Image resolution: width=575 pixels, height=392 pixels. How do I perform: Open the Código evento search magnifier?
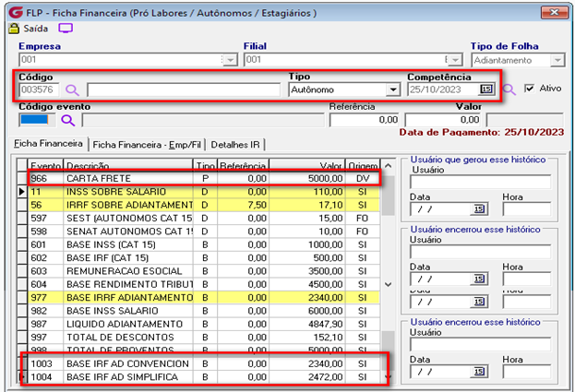(x=68, y=120)
